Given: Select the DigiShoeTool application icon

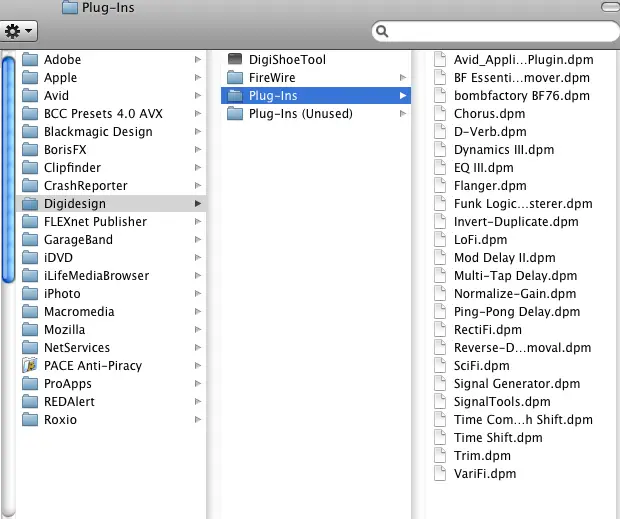Looking at the screenshot, I should tap(235, 59).
